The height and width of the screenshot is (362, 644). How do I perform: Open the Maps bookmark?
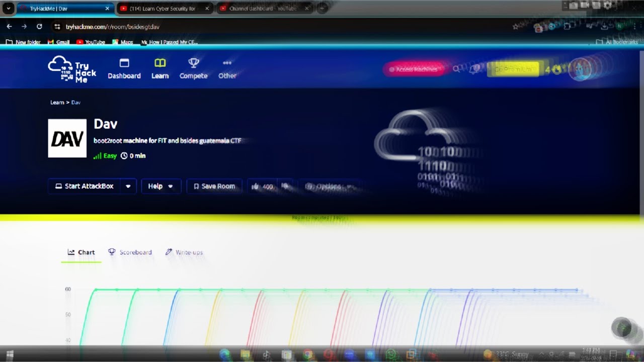123,42
